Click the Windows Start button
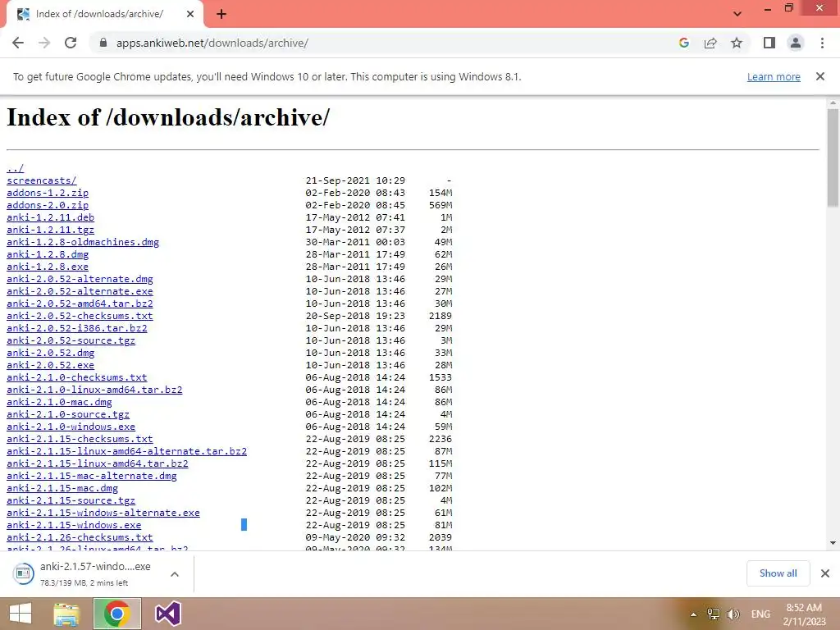Screen dimensions: 840x630 coord(21,614)
